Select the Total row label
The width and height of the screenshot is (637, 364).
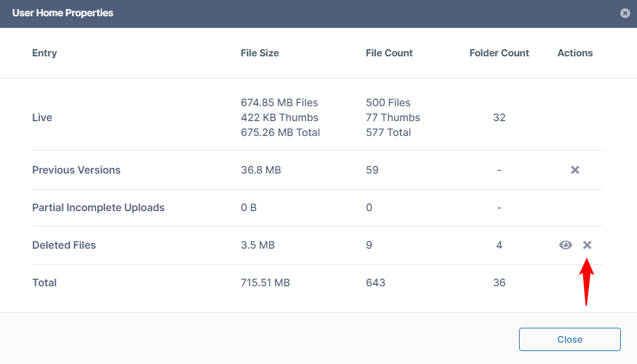coord(45,283)
